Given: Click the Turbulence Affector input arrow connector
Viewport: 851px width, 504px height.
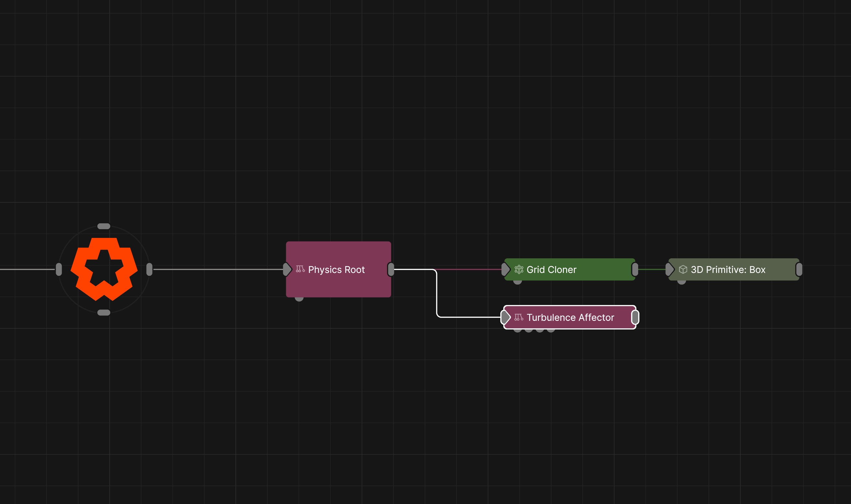Looking at the screenshot, I should click(x=506, y=317).
